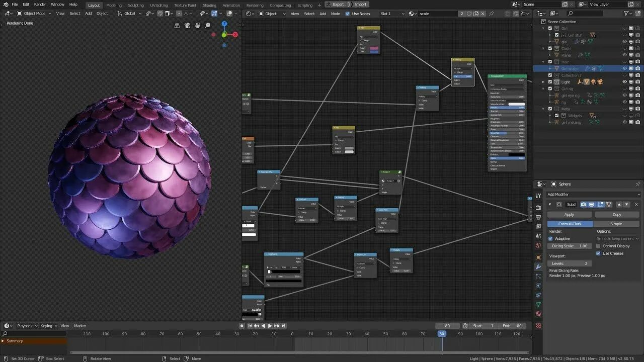Open the wrench Modifiers properties tab
This screenshot has height=362, width=644.
538,266
